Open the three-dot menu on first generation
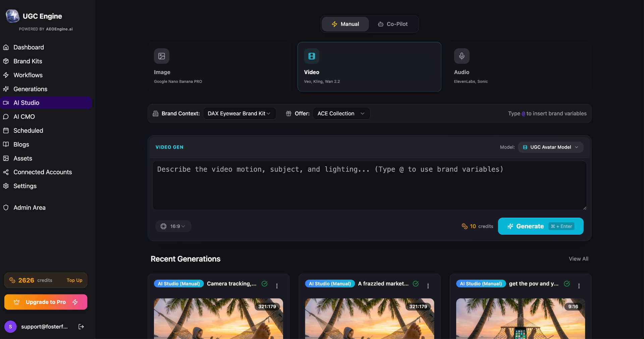 pyautogui.click(x=277, y=286)
